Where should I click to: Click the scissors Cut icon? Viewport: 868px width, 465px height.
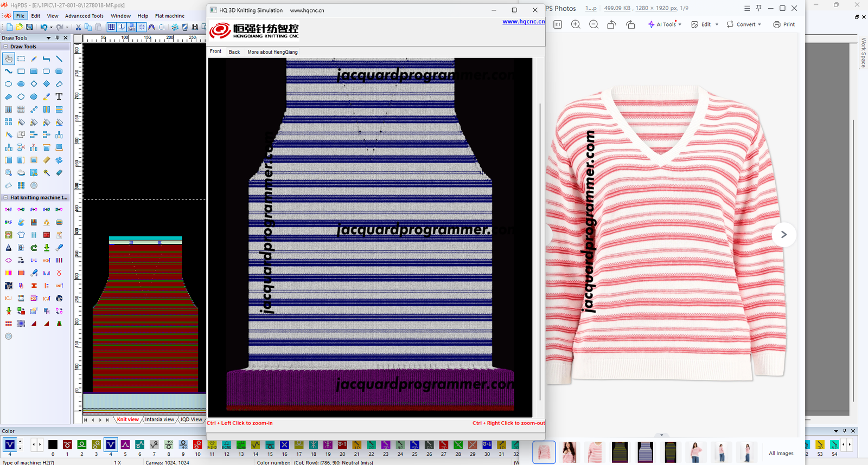click(x=78, y=27)
